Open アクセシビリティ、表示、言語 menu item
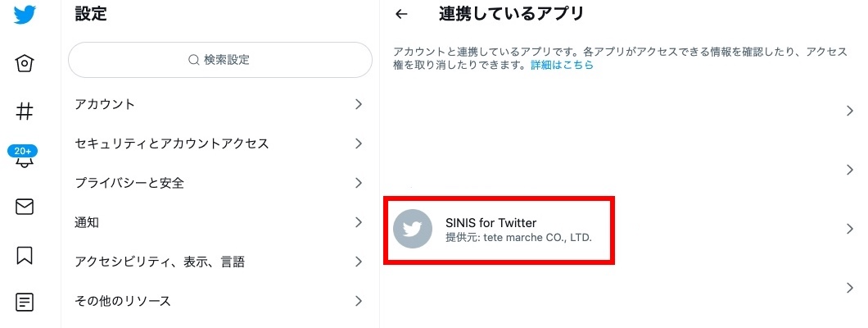This screenshot has width=868, height=328. [x=220, y=262]
